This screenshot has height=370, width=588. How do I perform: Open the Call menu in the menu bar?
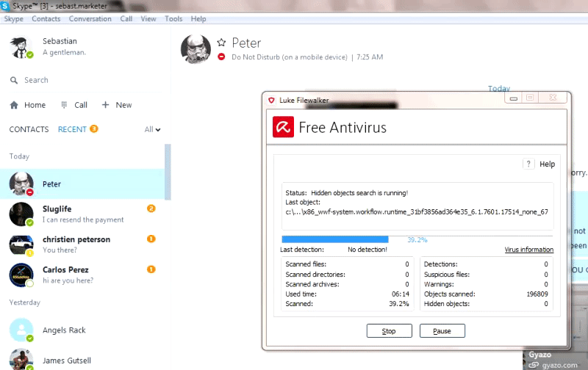point(126,19)
